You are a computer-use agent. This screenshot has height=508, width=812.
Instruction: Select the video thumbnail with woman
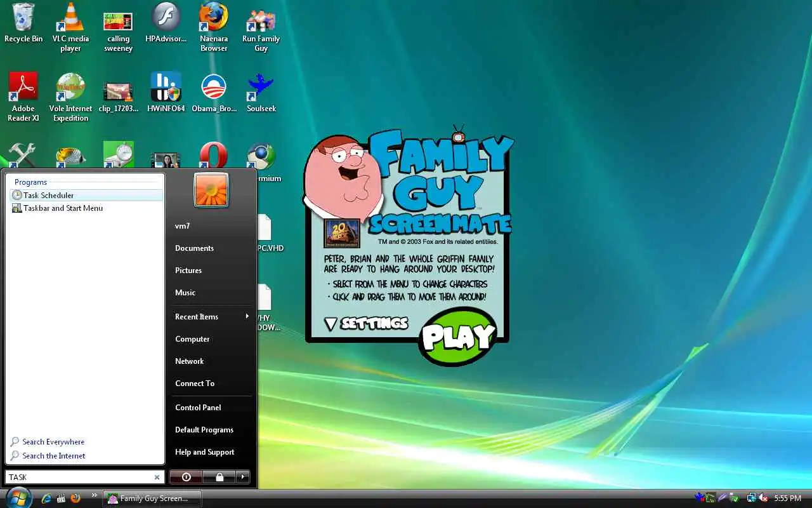coord(166,160)
